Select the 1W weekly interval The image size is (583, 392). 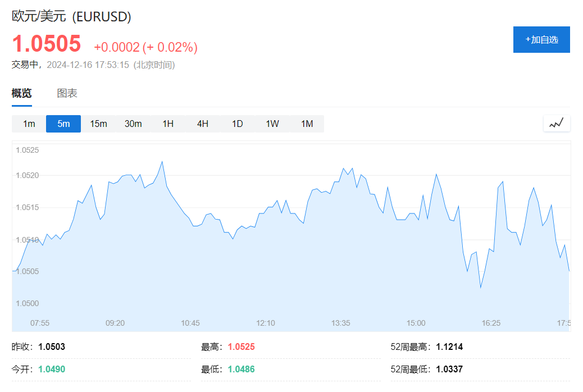(x=272, y=124)
